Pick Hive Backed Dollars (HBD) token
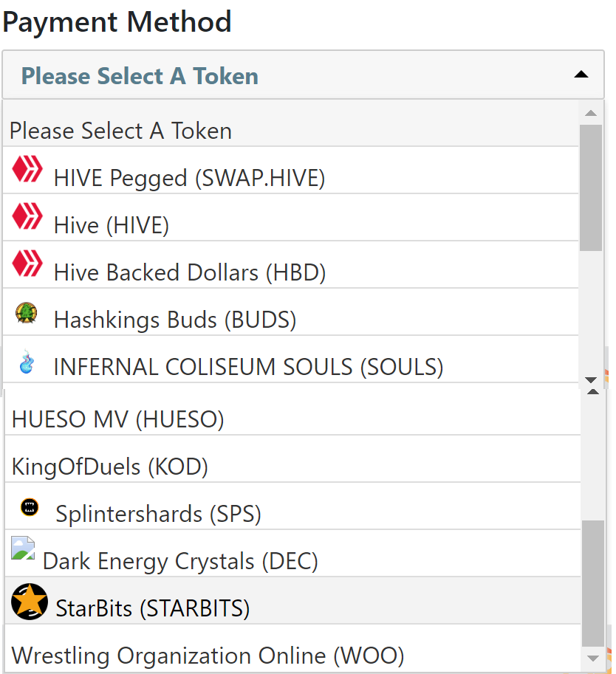 (x=189, y=272)
